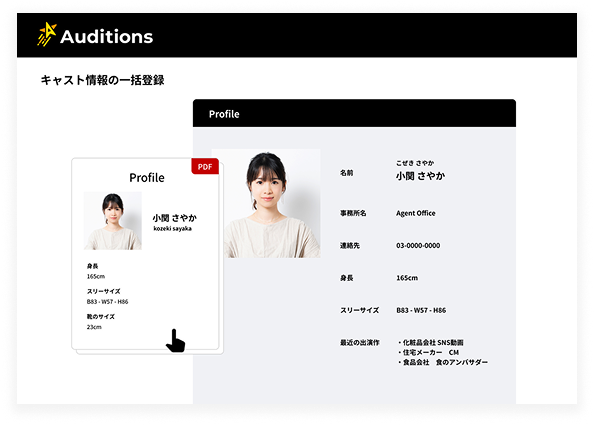The height and width of the screenshot is (425, 594).
Task: Click the Profile title on PDF card
Action: click(x=147, y=178)
